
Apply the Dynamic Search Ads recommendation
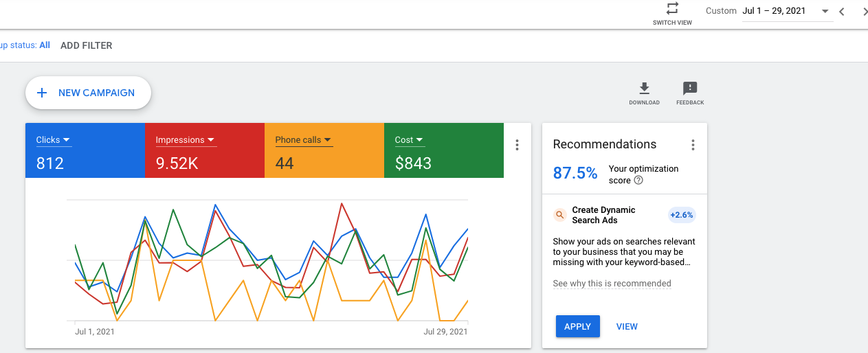coord(577,326)
